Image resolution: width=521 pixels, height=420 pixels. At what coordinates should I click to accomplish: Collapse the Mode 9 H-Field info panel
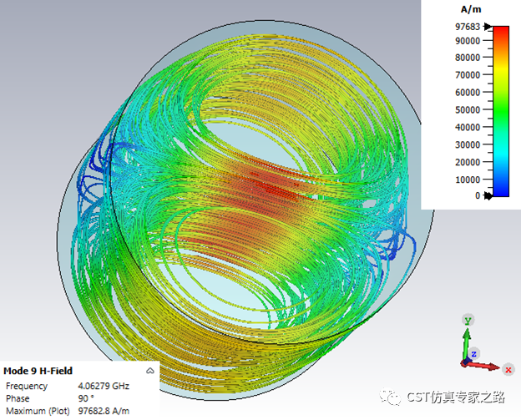point(149,371)
